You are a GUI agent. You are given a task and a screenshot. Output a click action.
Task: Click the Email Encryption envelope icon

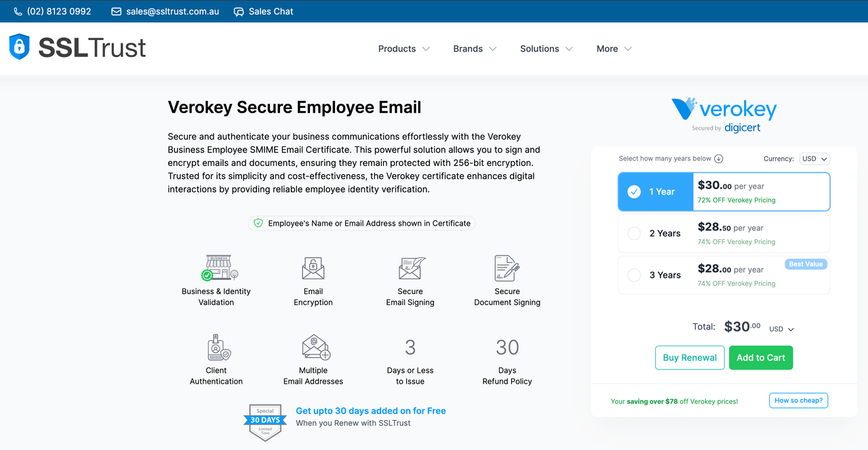point(313,268)
